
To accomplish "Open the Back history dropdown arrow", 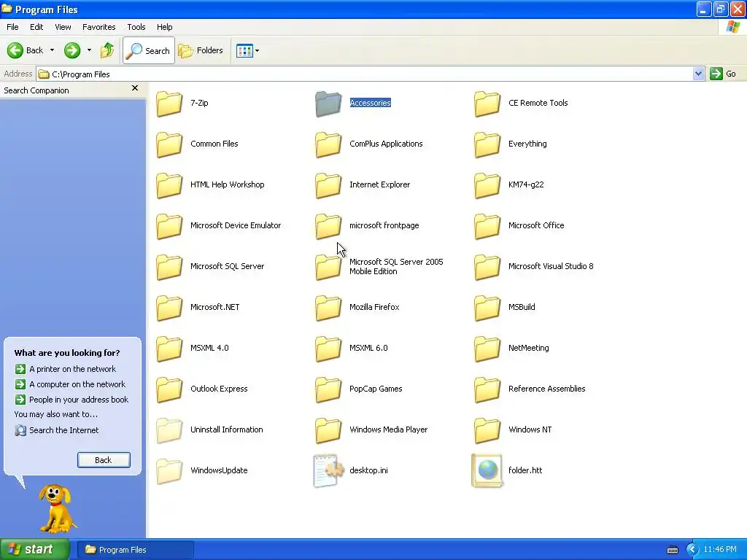I will (52, 50).
